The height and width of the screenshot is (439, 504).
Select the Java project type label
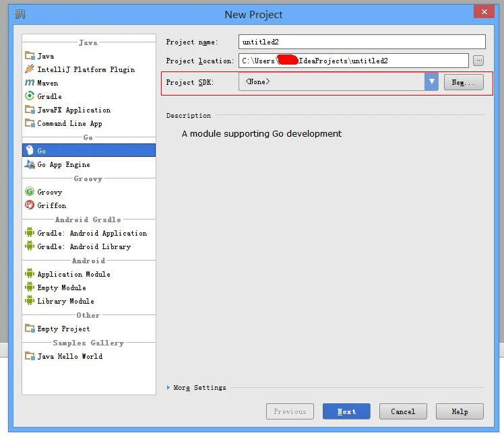tap(46, 56)
